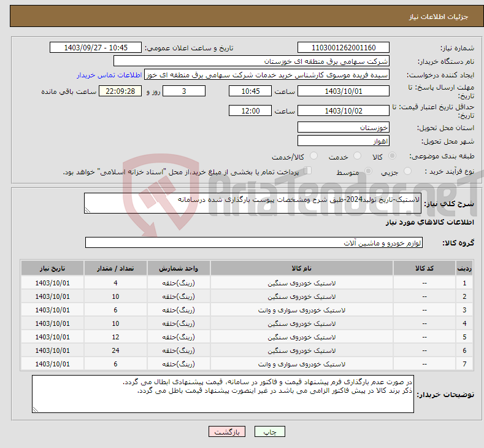Viewport: 484px width, 448px height.
Task: Click the remaining days field showing 3
Action: [x=184, y=91]
